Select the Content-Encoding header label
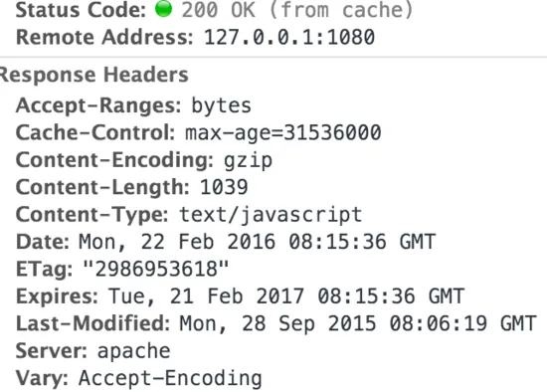547x392 pixels. point(114,160)
